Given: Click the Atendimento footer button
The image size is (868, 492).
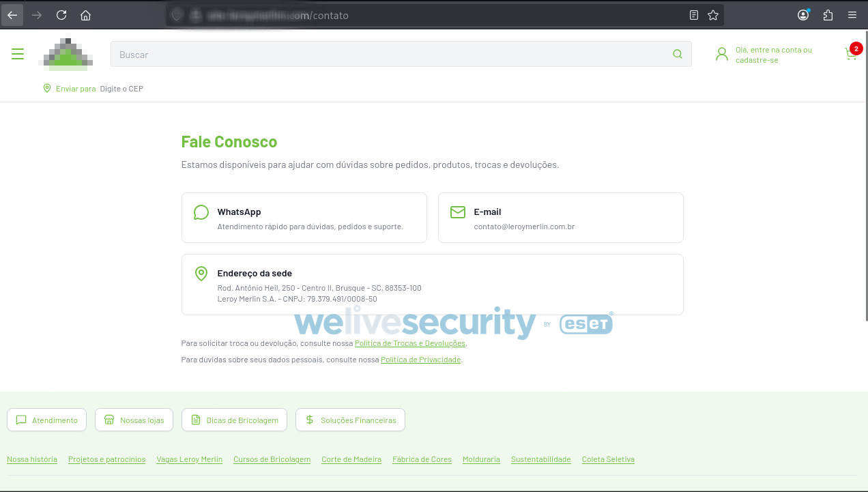Looking at the screenshot, I should pos(46,420).
